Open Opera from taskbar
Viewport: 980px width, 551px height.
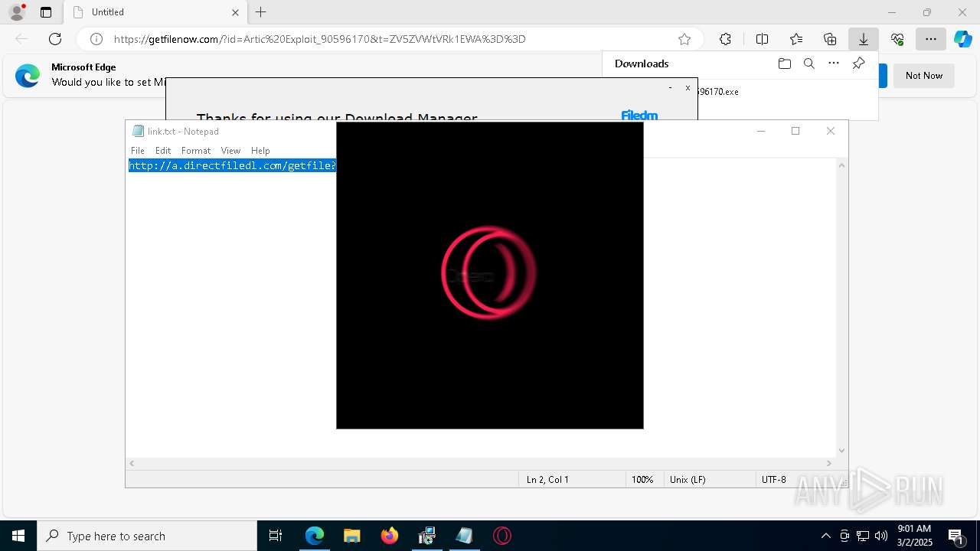(502, 536)
